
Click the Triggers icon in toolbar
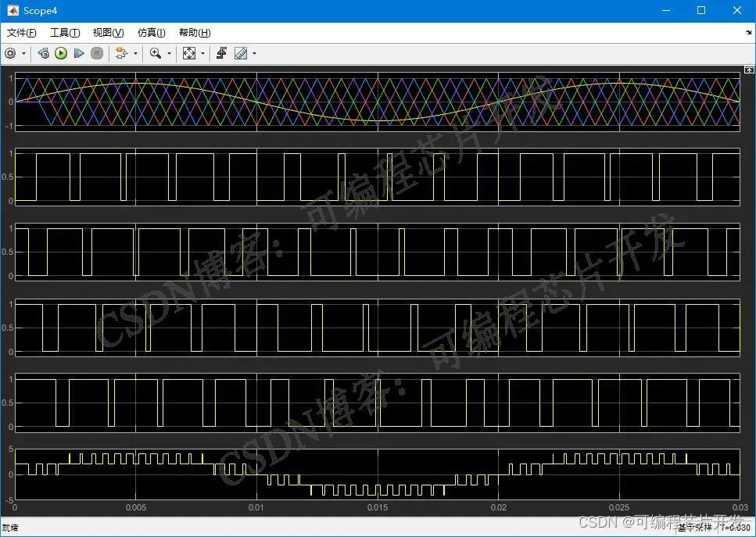coord(222,53)
